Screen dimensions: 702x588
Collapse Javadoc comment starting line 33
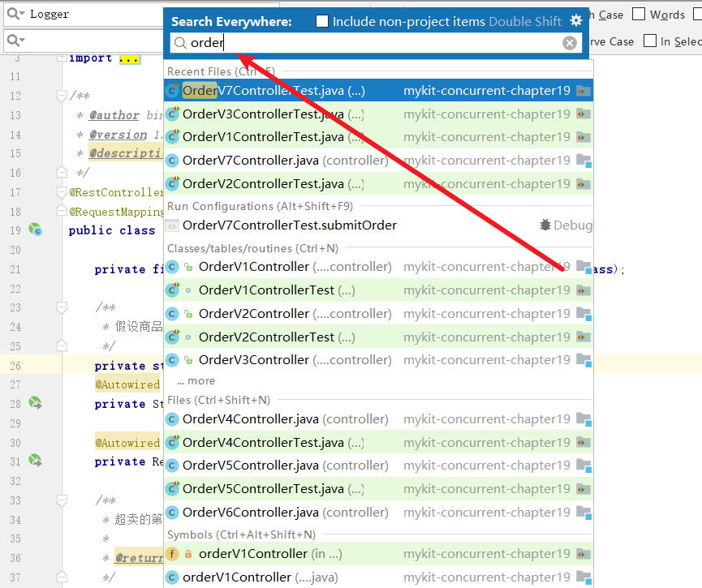(x=62, y=500)
